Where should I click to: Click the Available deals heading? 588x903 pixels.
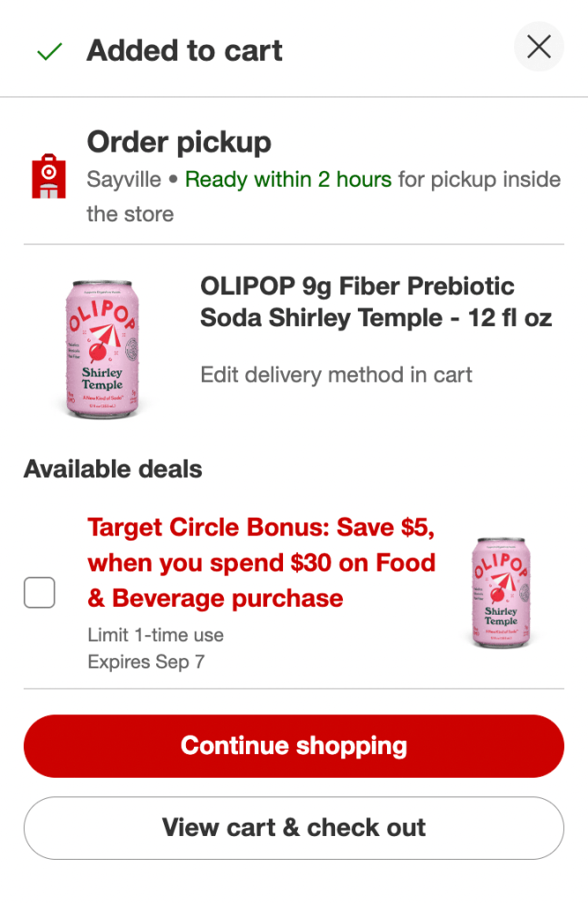(113, 469)
